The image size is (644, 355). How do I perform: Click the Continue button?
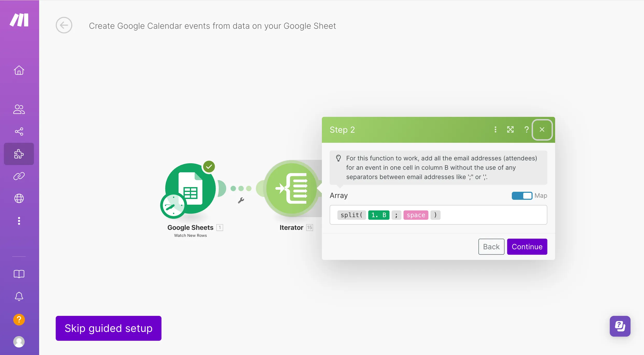click(x=527, y=247)
